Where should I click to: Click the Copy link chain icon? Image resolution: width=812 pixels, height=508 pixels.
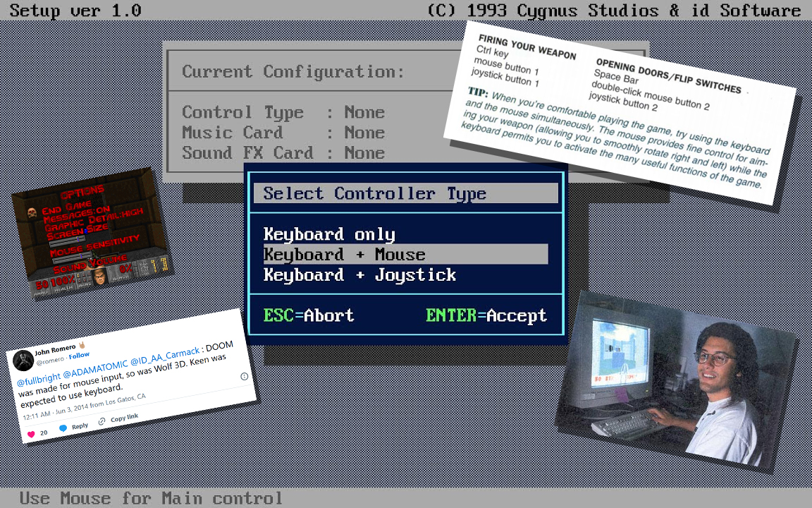[x=102, y=421]
